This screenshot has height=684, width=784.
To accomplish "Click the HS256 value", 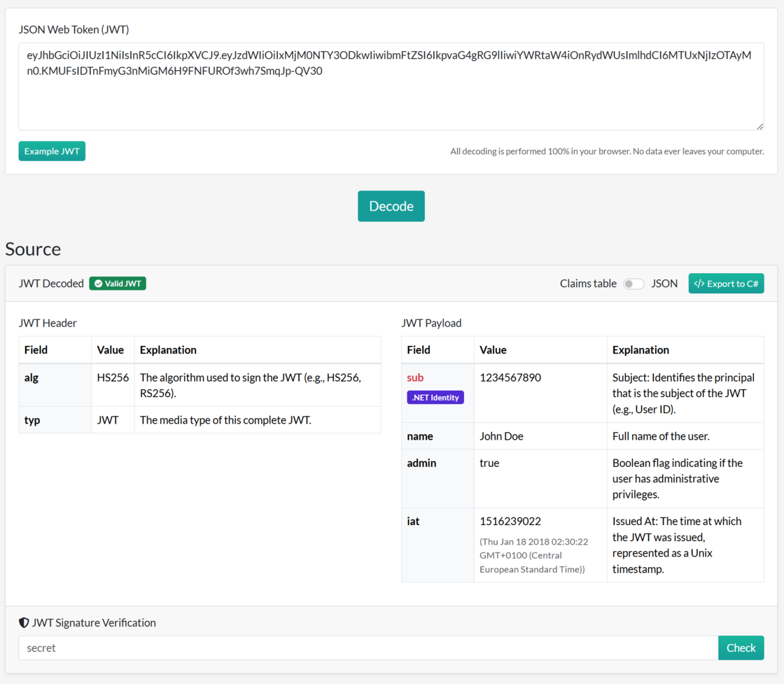I will pyautogui.click(x=113, y=377).
